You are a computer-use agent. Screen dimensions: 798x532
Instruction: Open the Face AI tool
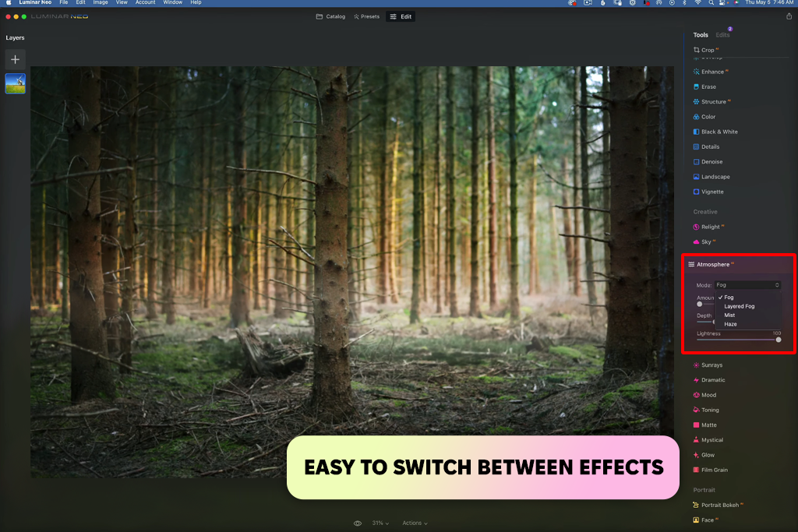click(705, 520)
